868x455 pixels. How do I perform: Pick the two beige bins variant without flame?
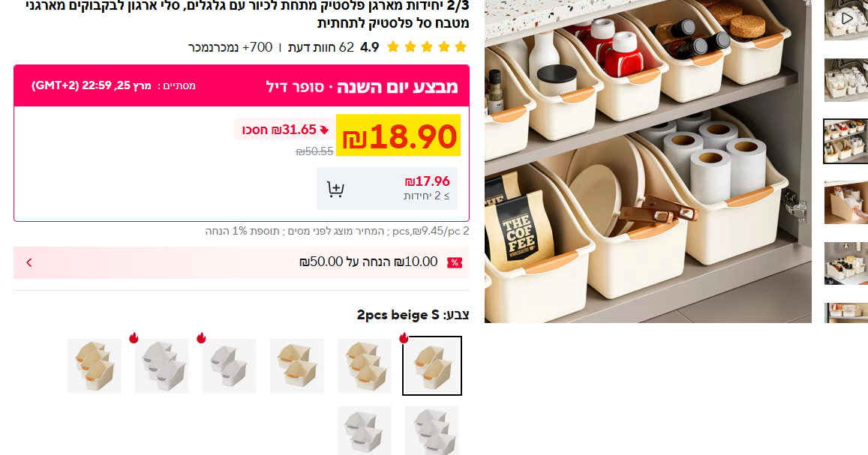[297, 366]
